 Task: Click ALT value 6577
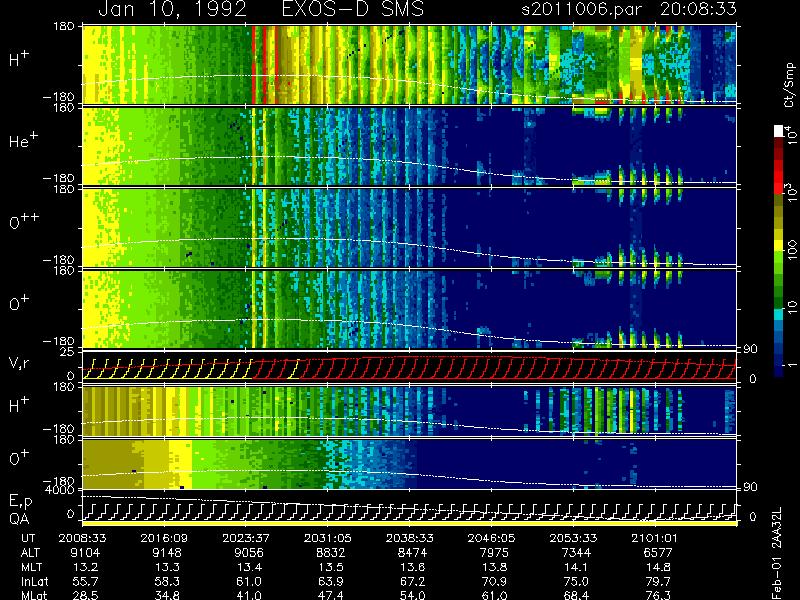tap(657, 553)
